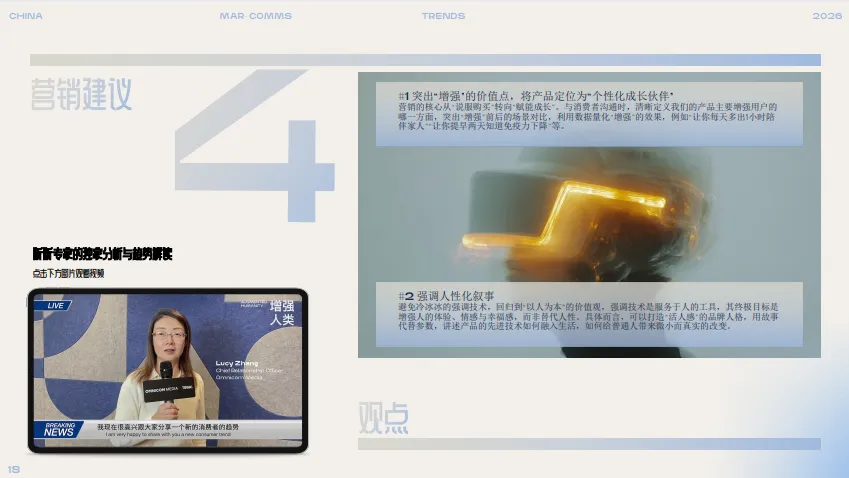The width and height of the screenshot is (849, 478).
Task: Click the CHINA header label
Action: click(25, 16)
